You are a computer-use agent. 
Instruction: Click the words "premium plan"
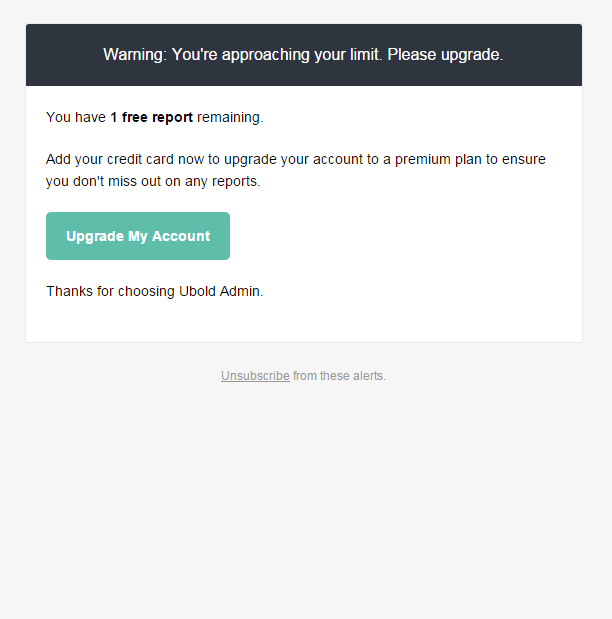(442, 159)
